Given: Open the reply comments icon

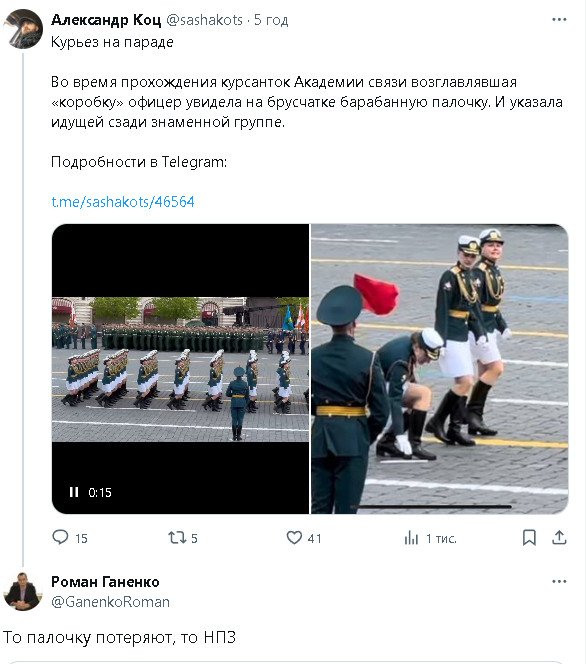Looking at the screenshot, I should 60,537.
